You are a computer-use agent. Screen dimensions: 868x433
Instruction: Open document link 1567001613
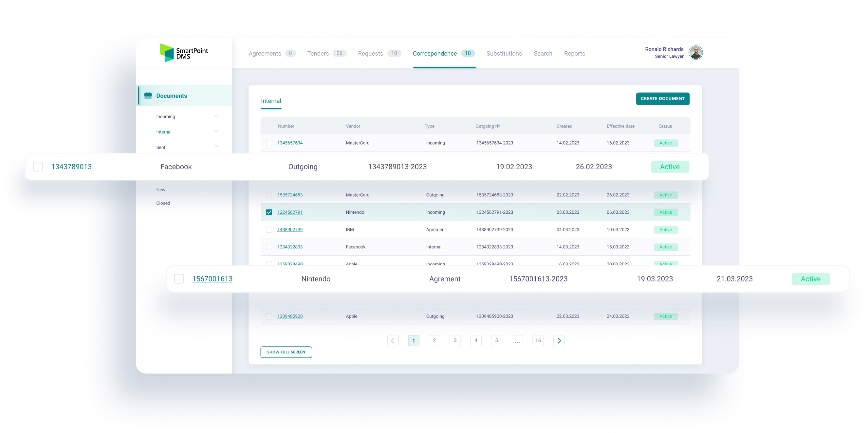coord(212,279)
